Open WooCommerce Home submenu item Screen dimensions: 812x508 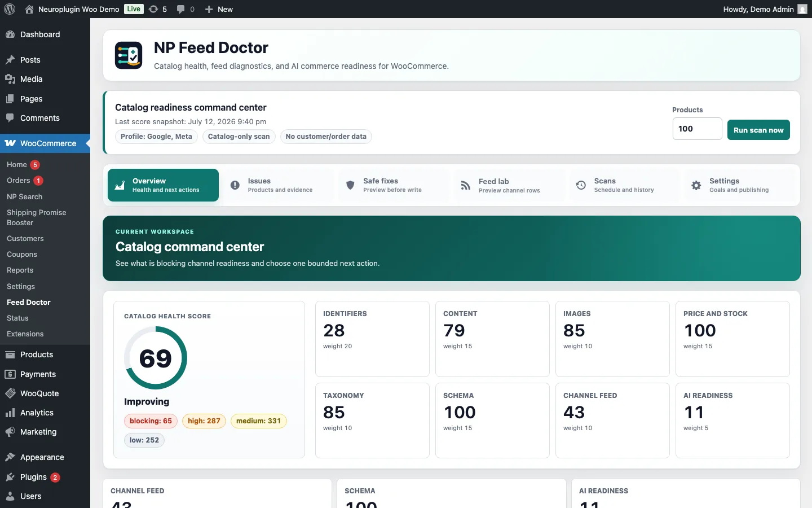pyautogui.click(x=45, y=164)
